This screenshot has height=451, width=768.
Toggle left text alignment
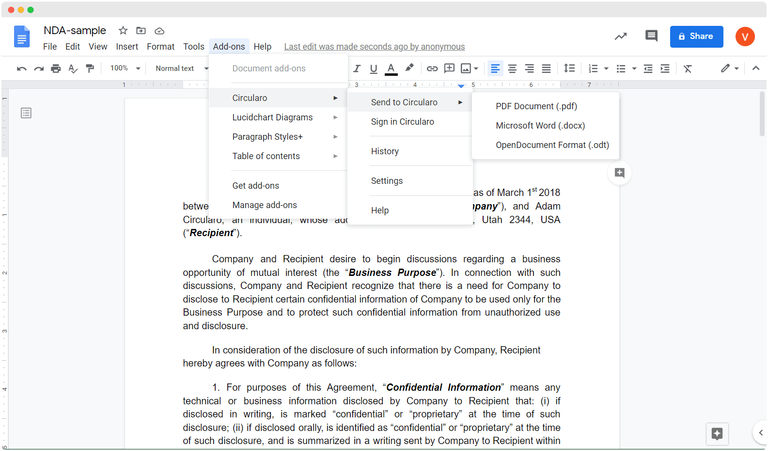495,69
